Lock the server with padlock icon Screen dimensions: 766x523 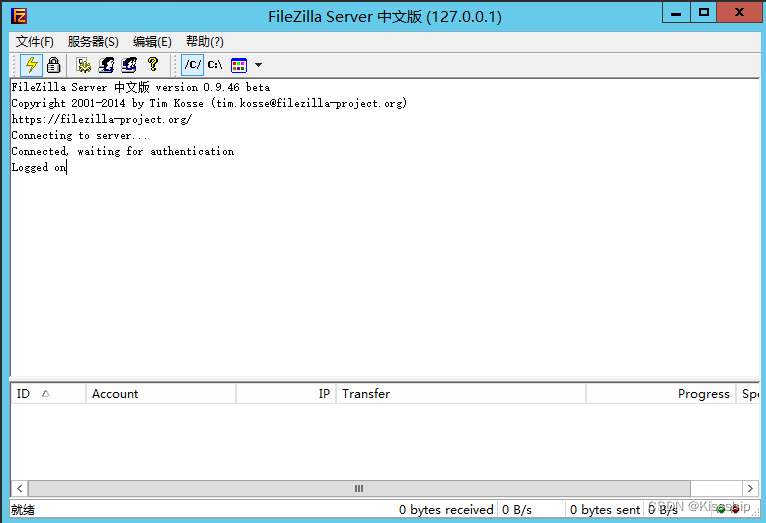coord(53,65)
